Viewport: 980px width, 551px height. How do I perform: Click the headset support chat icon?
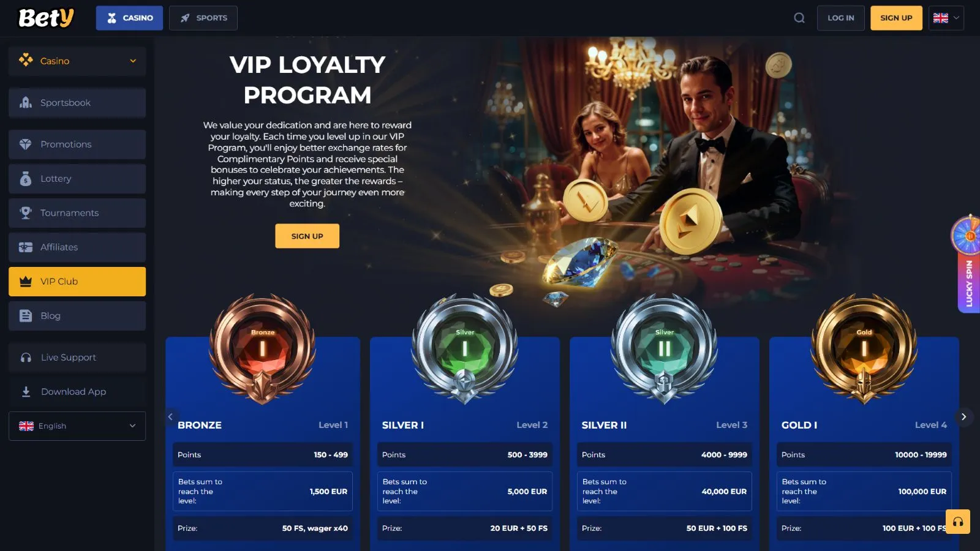click(x=958, y=522)
